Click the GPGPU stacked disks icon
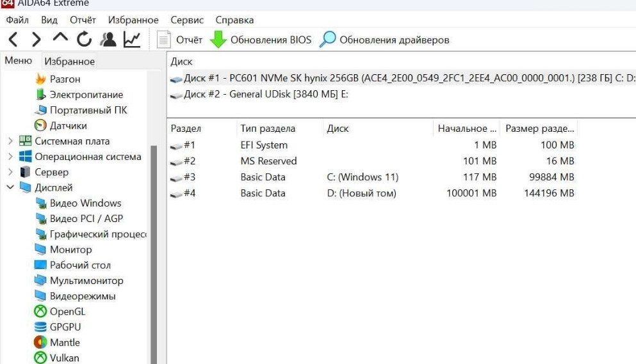636x364 pixels. click(x=40, y=327)
